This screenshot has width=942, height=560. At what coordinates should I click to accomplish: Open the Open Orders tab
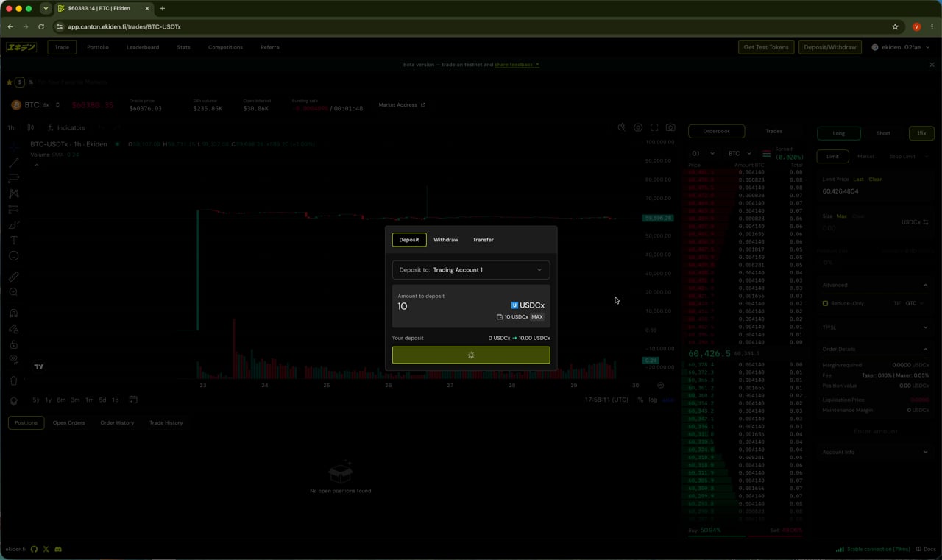68,422
